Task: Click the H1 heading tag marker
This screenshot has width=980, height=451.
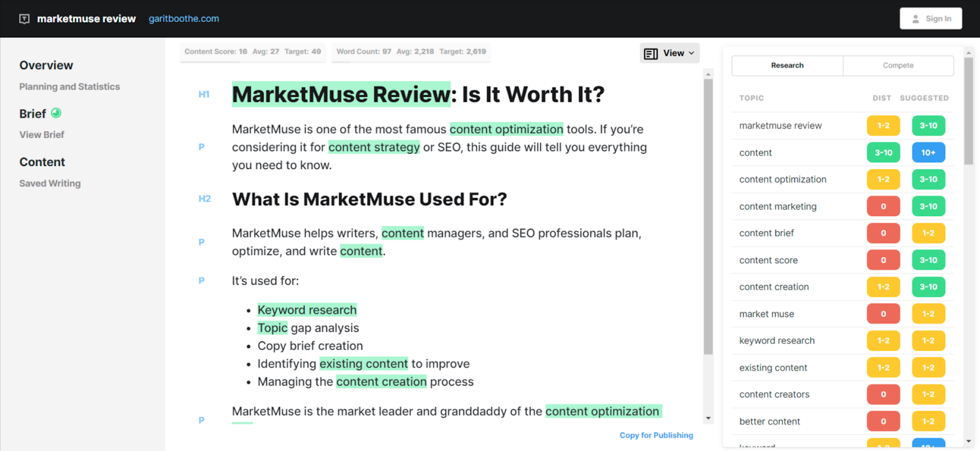Action: click(x=204, y=94)
